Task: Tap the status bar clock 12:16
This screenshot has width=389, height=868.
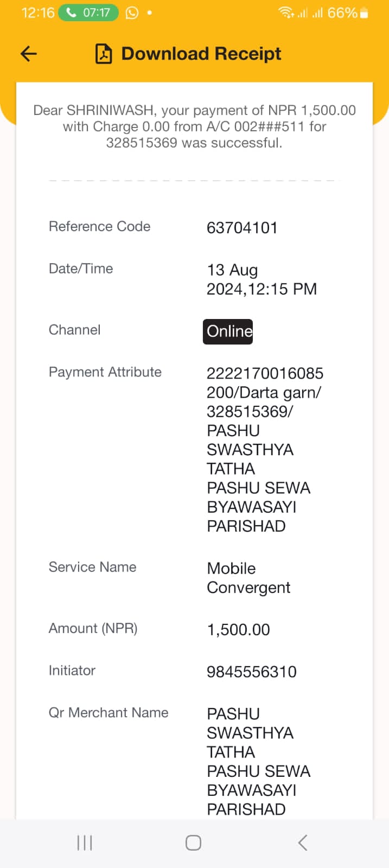Action: click(37, 12)
